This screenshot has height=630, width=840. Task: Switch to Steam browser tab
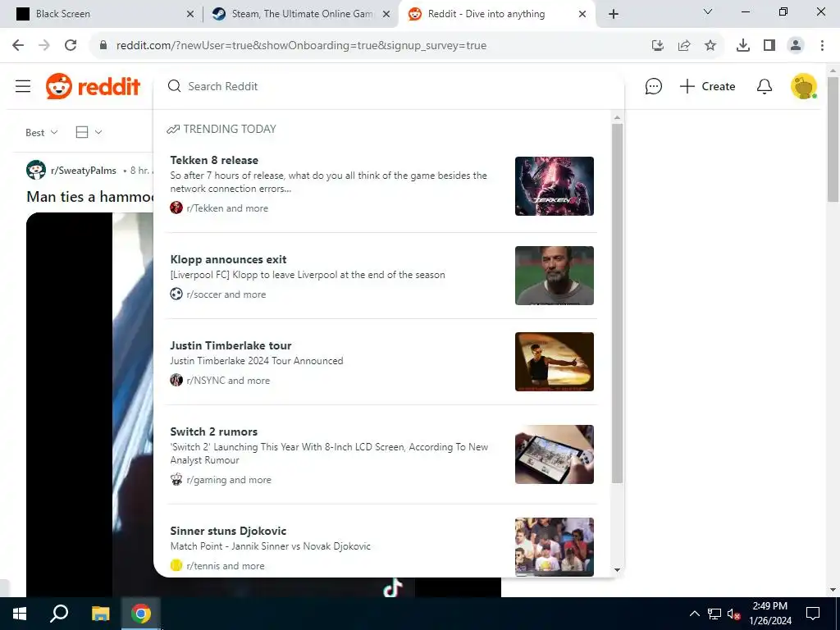(x=301, y=14)
